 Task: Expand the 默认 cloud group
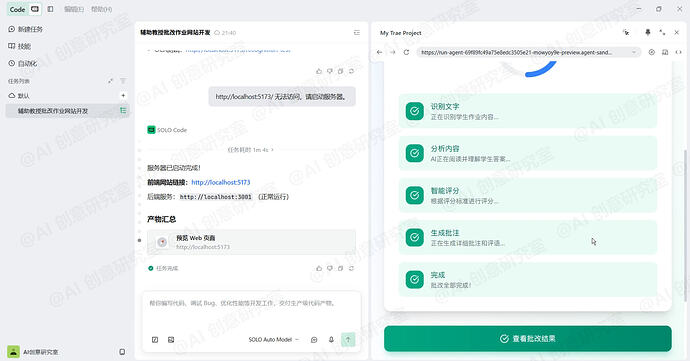19,96
